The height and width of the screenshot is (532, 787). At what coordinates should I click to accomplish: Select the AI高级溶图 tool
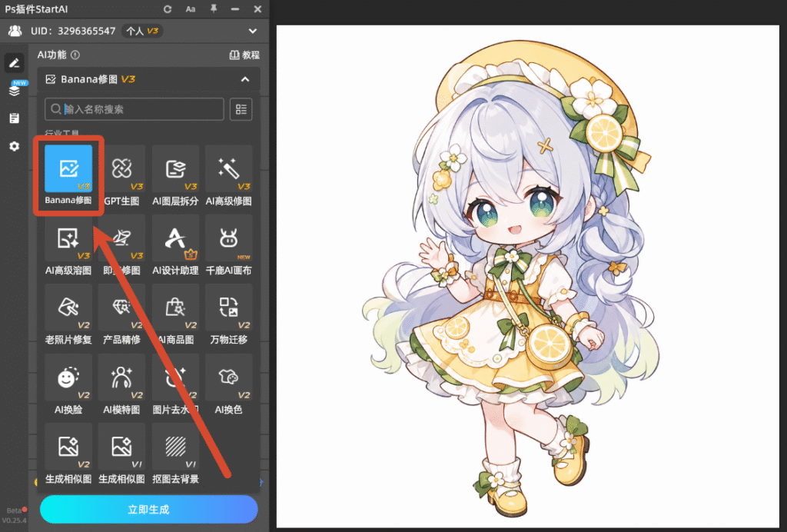click(x=68, y=238)
